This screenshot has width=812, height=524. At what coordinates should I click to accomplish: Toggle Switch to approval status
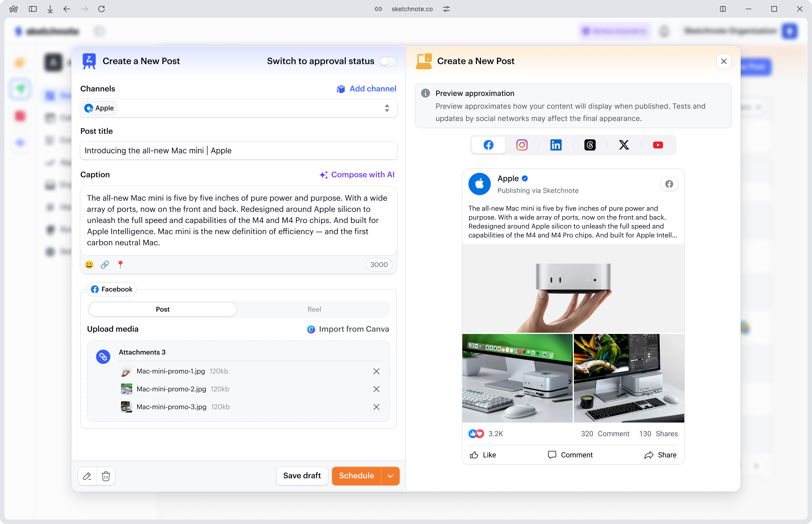(388, 61)
